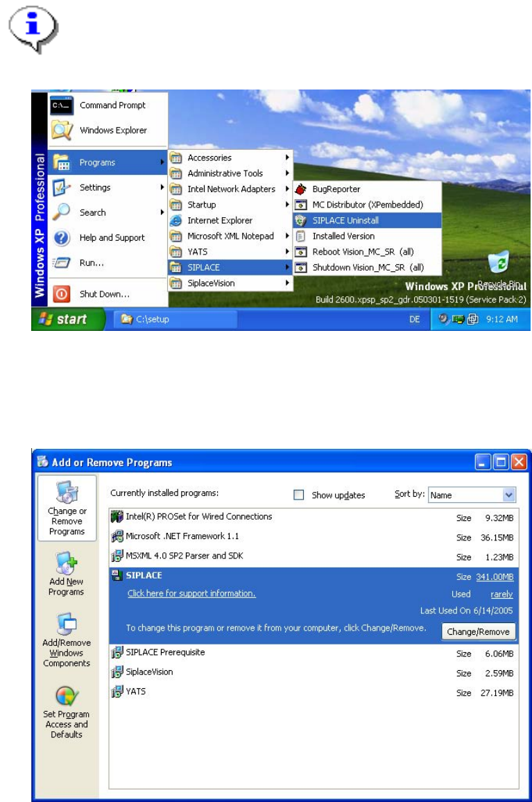
Task: Click here for support information link
Action: pos(191,593)
